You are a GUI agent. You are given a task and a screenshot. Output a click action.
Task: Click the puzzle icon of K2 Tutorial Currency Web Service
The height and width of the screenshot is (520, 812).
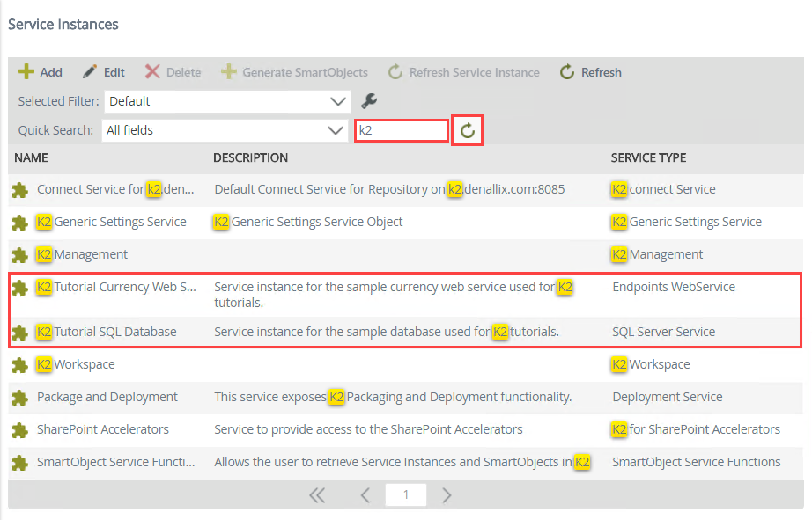(x=19, y=288)
